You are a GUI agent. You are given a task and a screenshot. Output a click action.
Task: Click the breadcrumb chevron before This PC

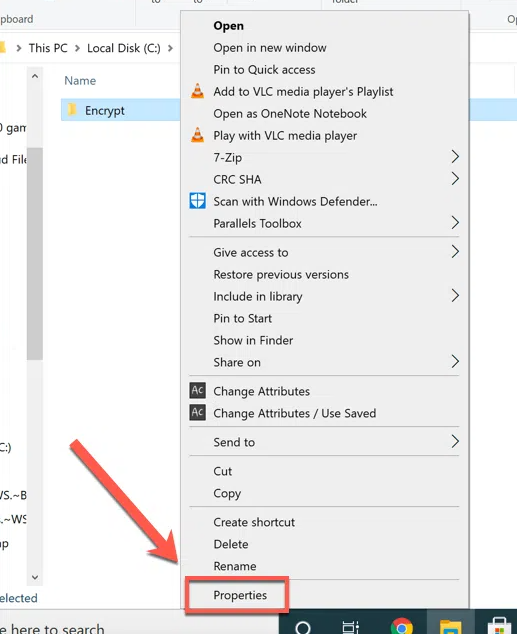click(19, 48)
